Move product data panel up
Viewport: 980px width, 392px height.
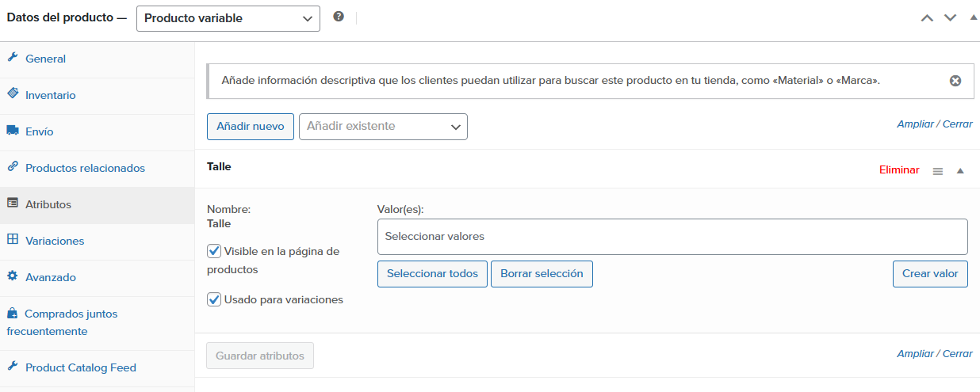coord(927,17)
